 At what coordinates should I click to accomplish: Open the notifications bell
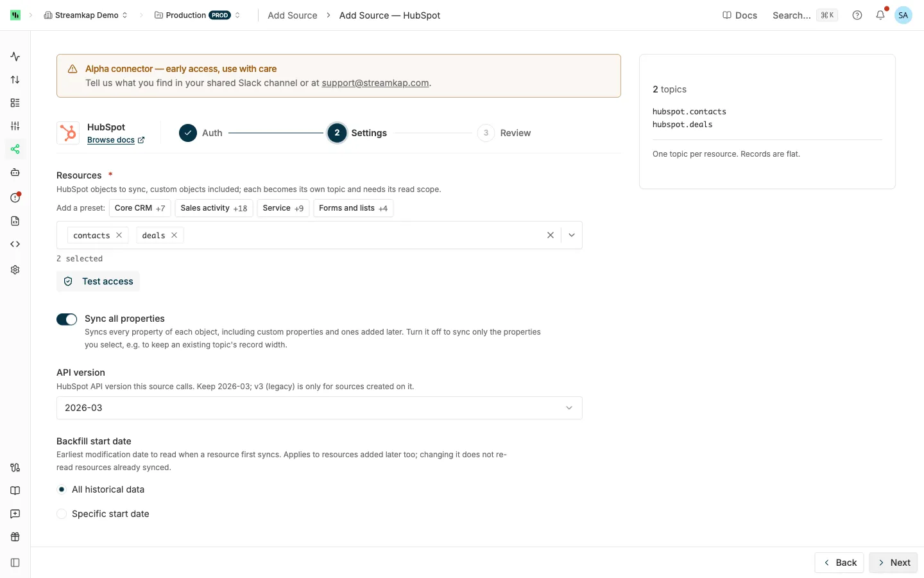(x=880, y=15)
